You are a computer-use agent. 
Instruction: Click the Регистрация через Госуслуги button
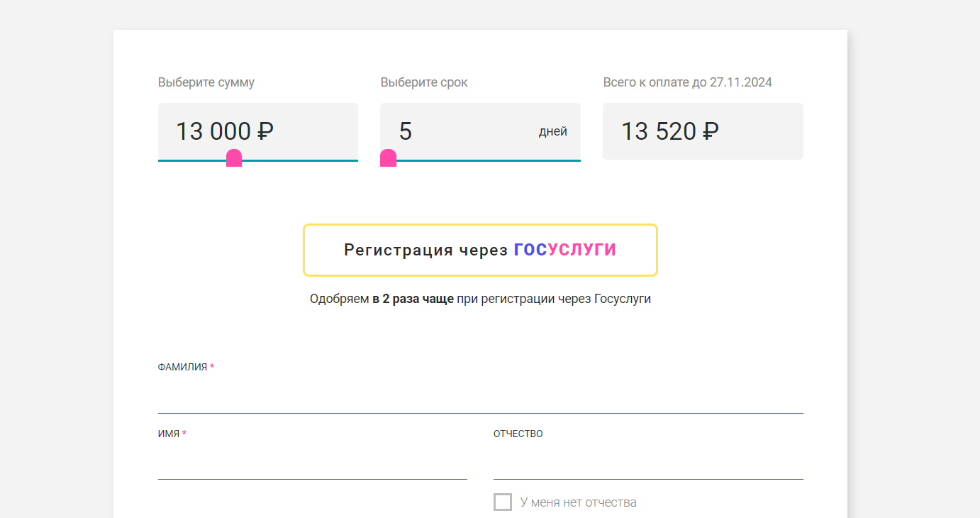click(x=480, y=250)
